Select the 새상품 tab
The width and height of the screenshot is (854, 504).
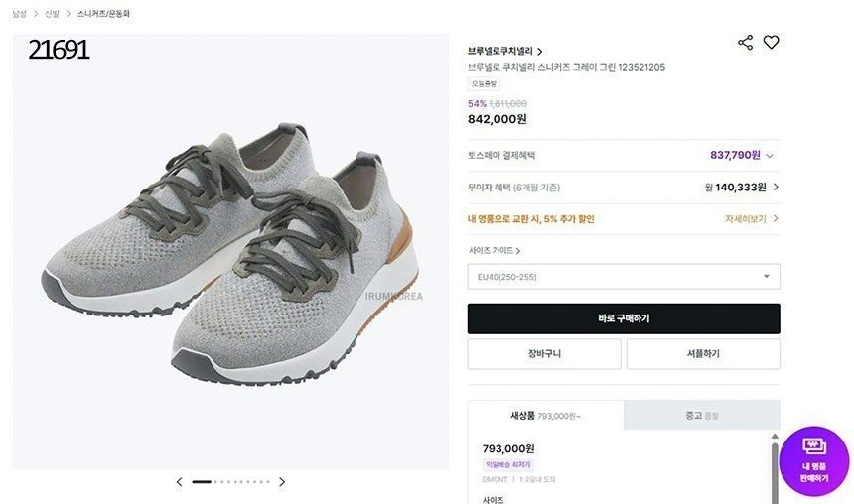click(x=546, y=416)
